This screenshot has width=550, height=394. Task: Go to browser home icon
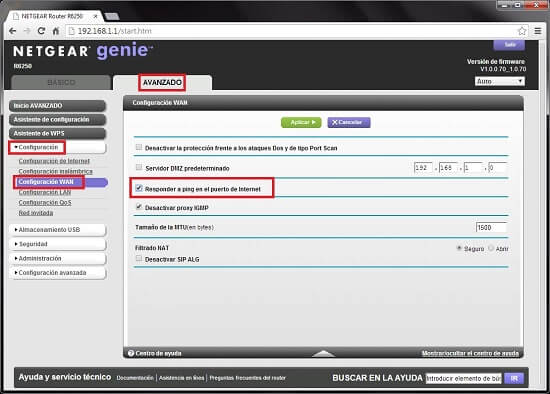56,31
